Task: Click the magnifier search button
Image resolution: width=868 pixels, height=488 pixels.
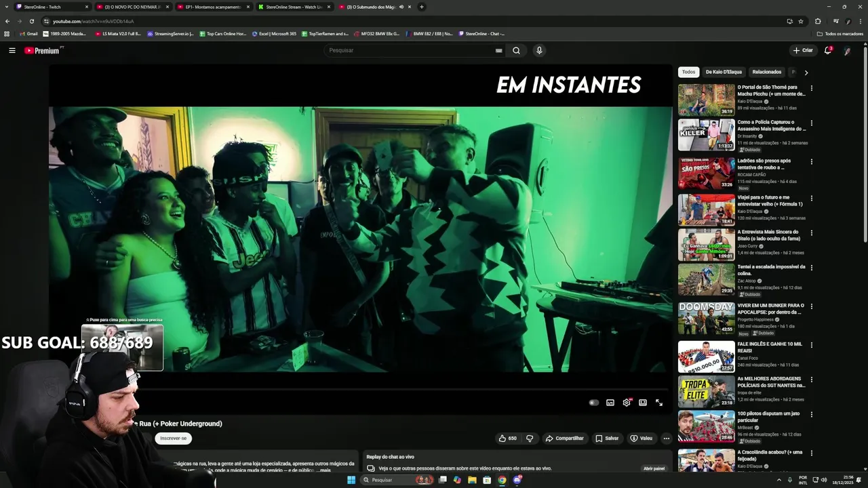Action: pyautogui.click(x=516, y=50)
